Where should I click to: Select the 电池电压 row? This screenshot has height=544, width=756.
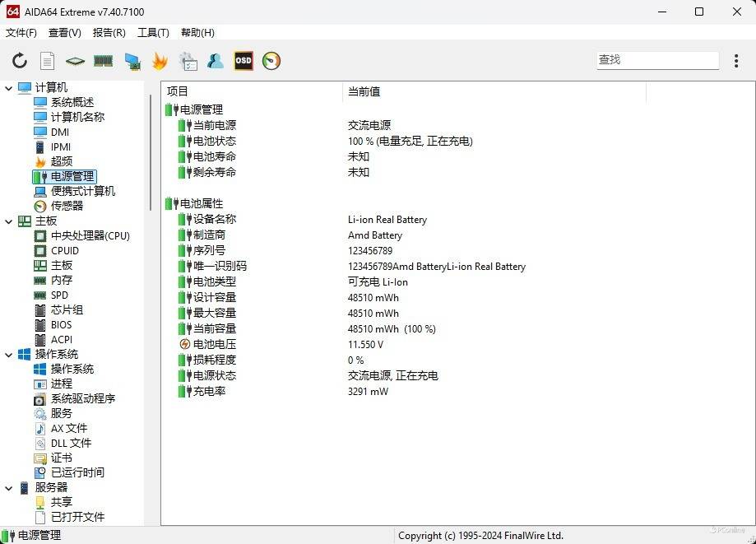click(214, 344)
